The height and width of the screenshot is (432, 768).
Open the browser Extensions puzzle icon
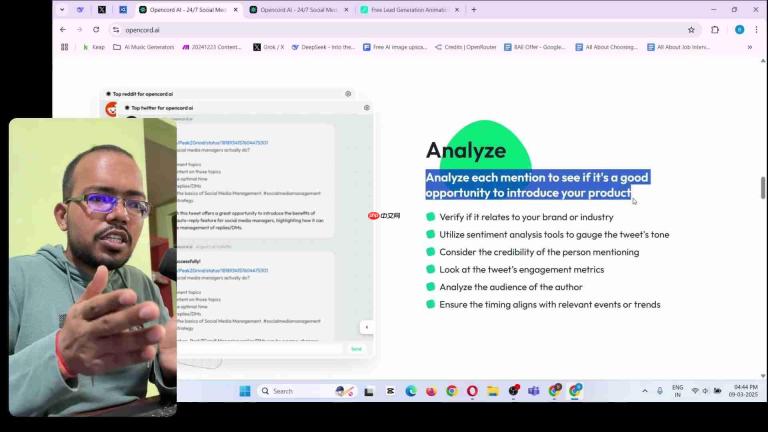point(715,30)
